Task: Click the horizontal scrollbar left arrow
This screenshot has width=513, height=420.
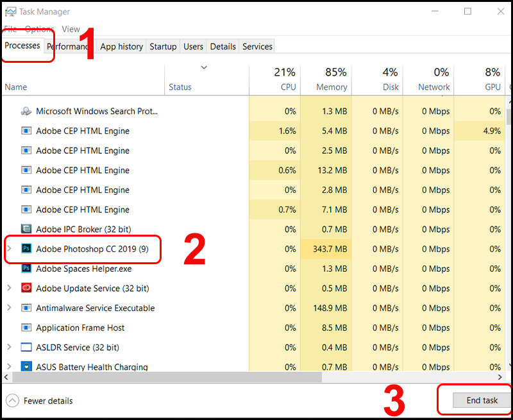Action: pyautogui.click(x=6, y=377)
